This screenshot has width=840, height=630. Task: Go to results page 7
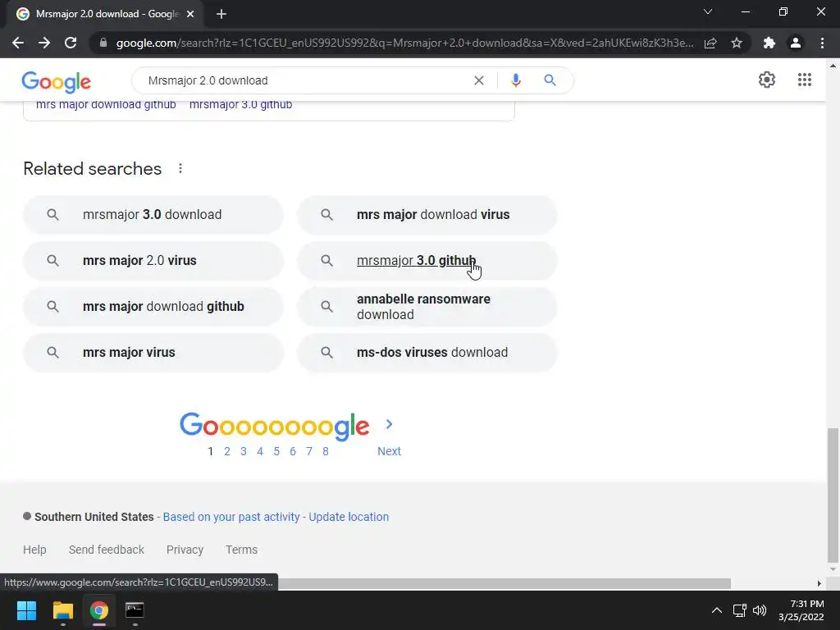point(309,452)
